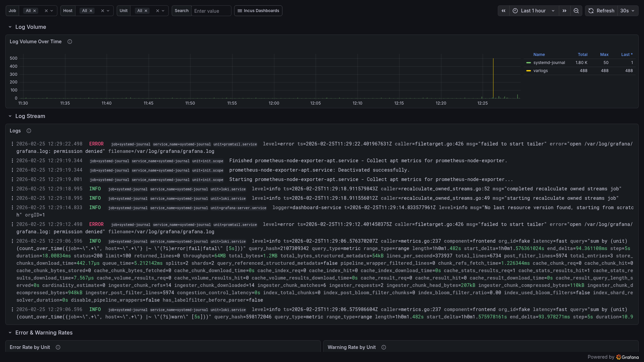Viewport: 644px width, 362px height.
Task: Click the Grafana logo link
Action: point(627,357)
